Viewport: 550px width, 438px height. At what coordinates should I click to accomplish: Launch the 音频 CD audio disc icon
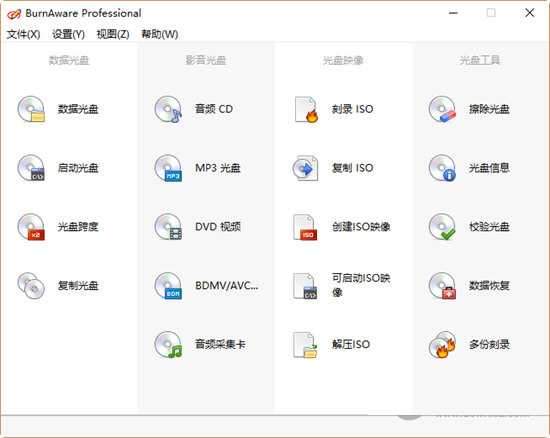168,109
